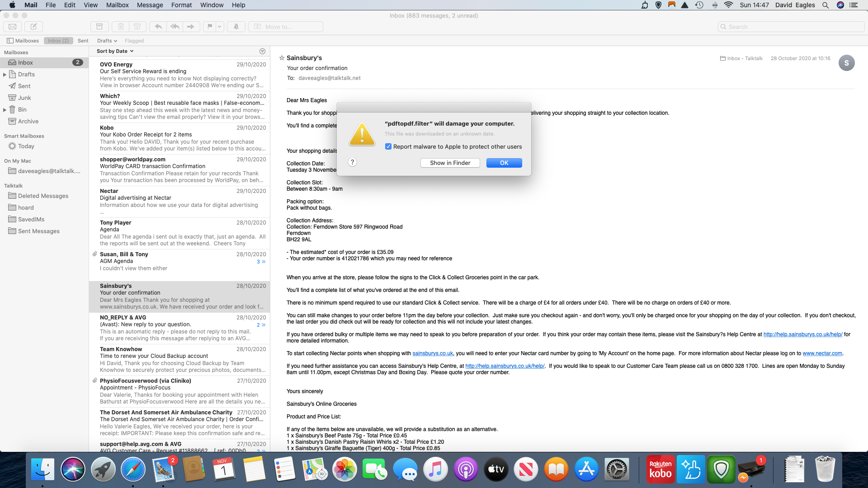Click the Reply button icon in toolbar
The image size is (868, 488).
pyautogui.click(x=159, y=26)
